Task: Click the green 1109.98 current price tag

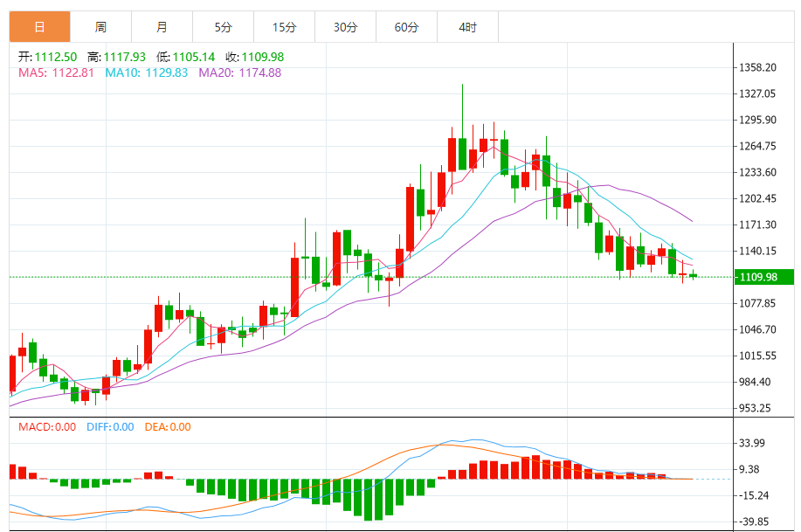Action: coord(763,277)
